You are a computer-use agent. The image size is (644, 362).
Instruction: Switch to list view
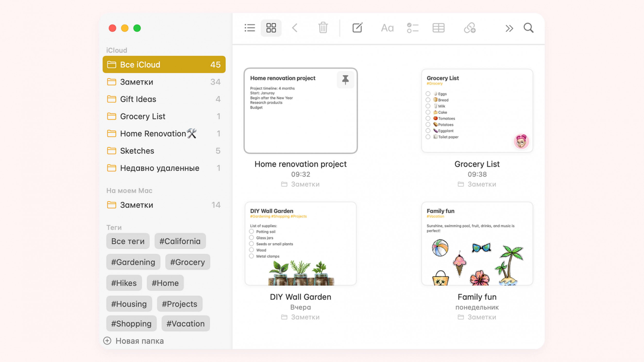point(250,28)
